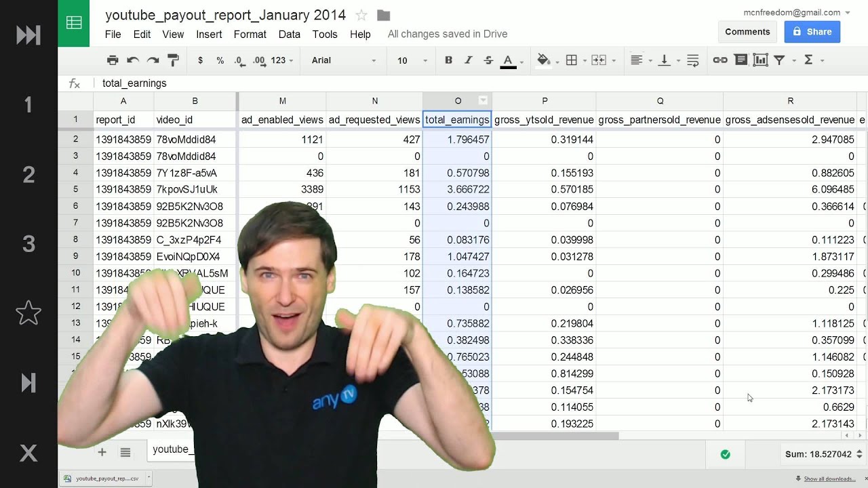Viewport: 868px width, 488px height.
Task: Click the fast-forward icon in left sidebar
Action: [x=28, y=35]
